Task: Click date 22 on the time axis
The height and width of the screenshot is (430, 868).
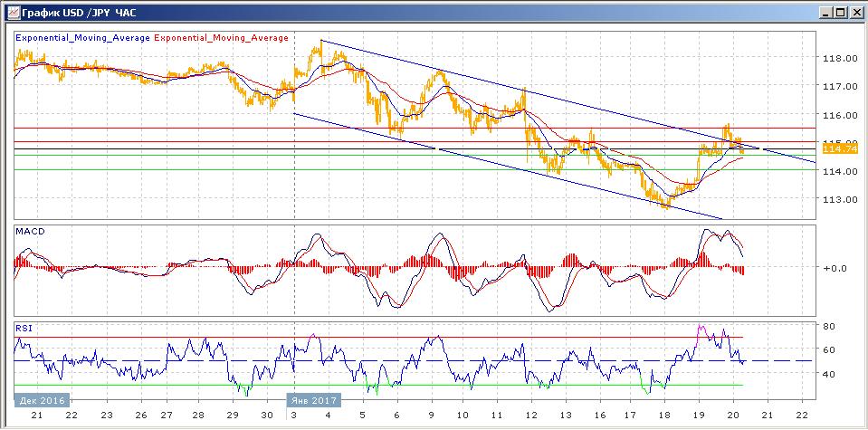Action: 799,414
